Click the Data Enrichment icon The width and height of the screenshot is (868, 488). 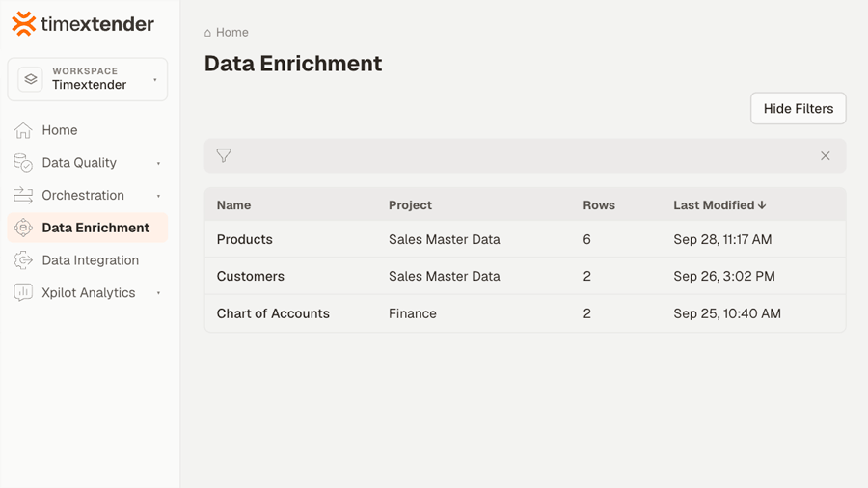[x=23, y=228]
